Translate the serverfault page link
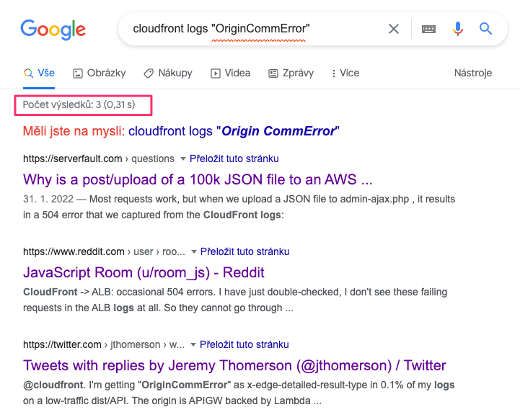Image resolution: width=520 pixels, height=420 pixels. click(234, 158)
